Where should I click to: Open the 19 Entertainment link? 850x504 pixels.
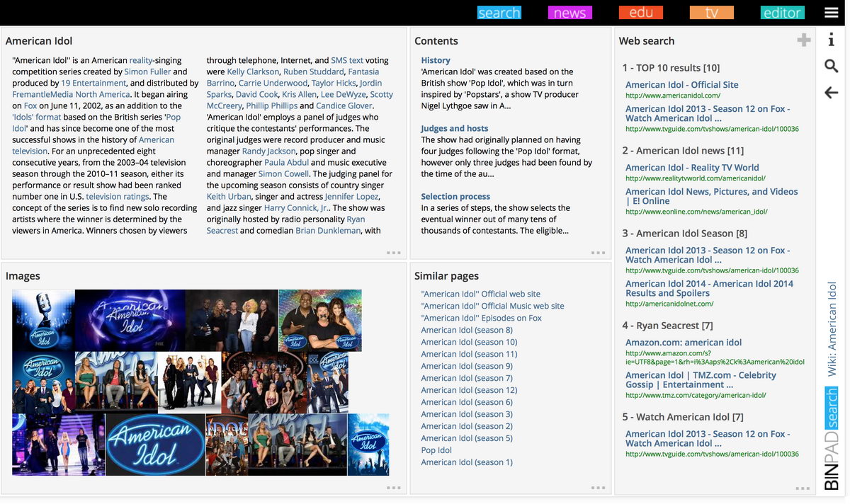(93, 83)
